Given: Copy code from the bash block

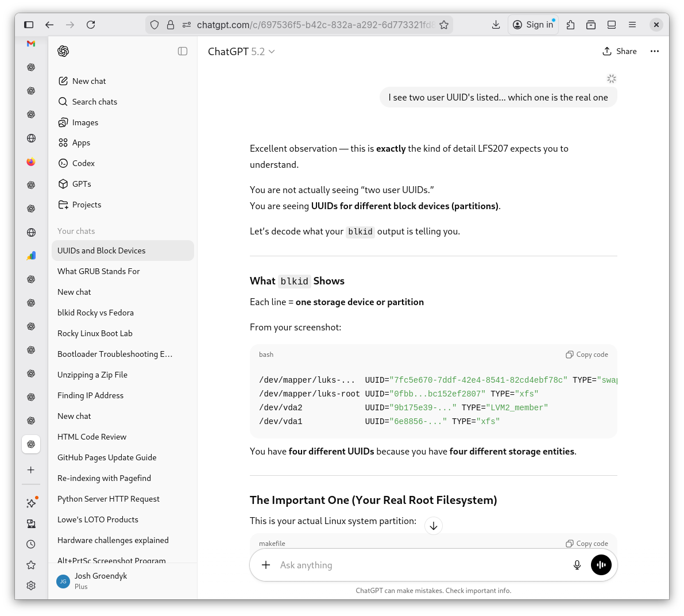Looking at the screenshot, I should tap(587, 355).
